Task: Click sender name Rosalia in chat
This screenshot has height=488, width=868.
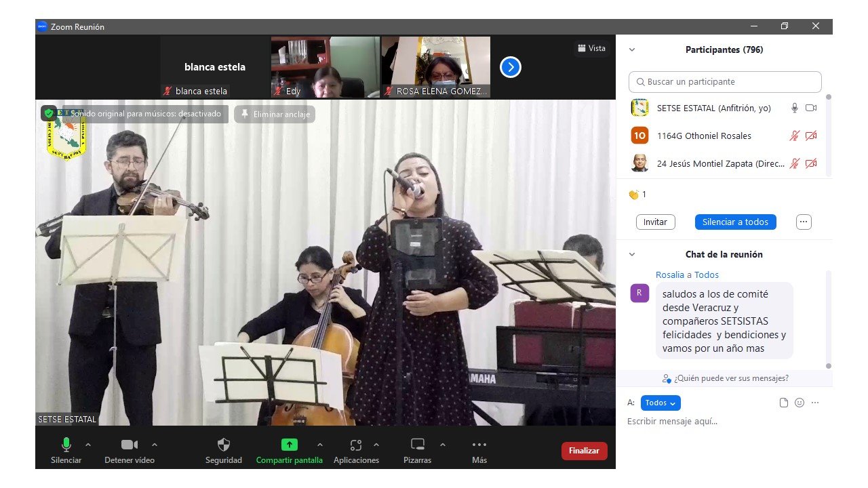Action: [x=669, y=274]
